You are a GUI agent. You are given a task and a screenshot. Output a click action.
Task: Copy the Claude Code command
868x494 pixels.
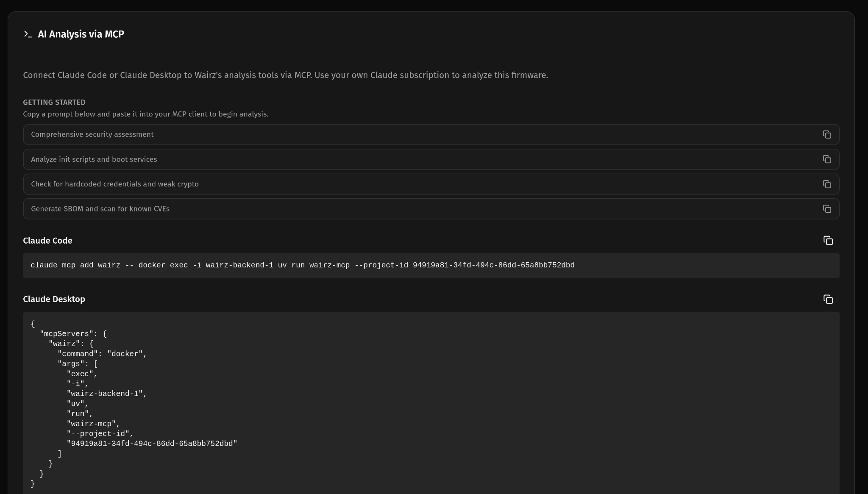click(x=828, y=241)
